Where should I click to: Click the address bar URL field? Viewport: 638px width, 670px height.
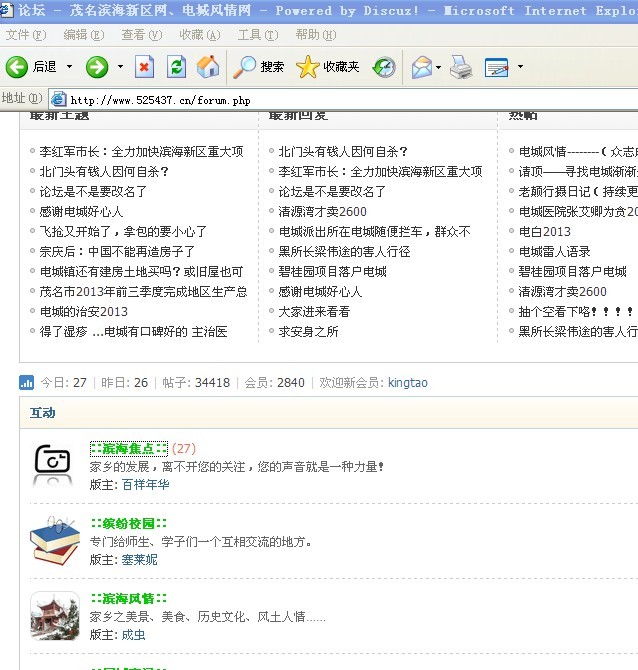[340, 99]
